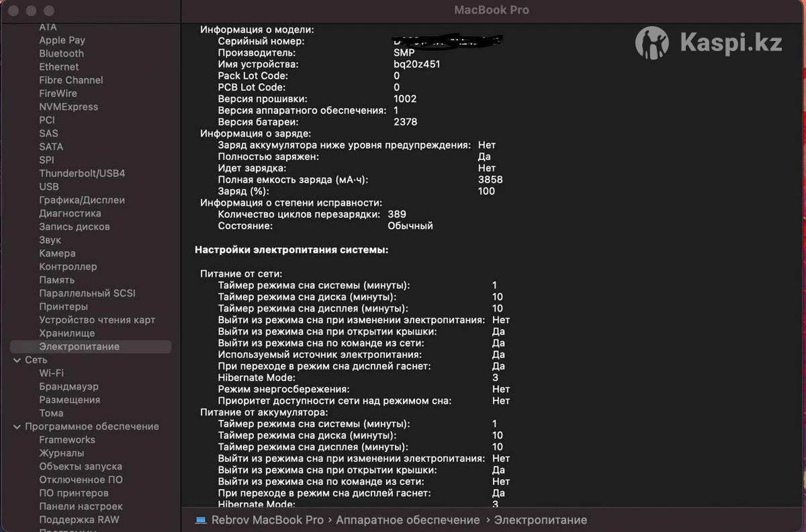Select the battery cycle count value 389

397,214
